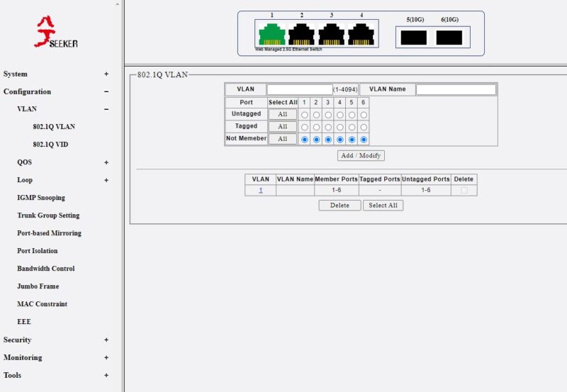567x392 pixels.
Task: Click the Security menu label
Action: tap(17, 340)
